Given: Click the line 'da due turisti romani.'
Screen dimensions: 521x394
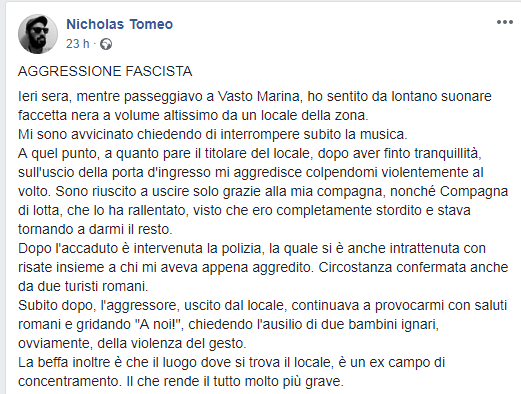Looking at the screenshot, I should pyautogui.click(x=83, y=286).
